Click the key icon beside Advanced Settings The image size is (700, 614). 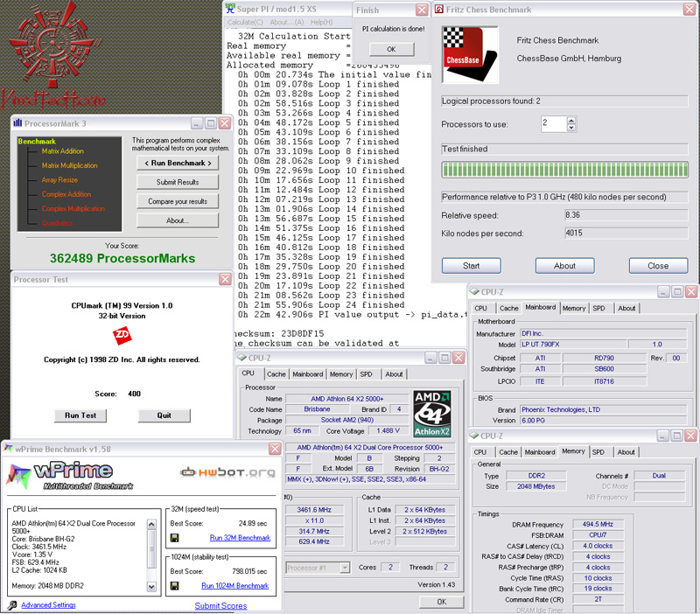[x=12, y=605]
